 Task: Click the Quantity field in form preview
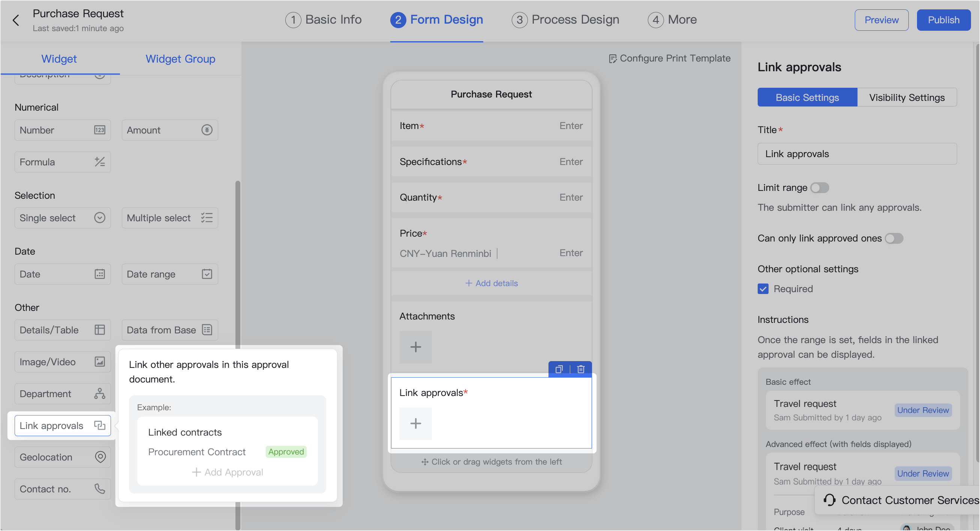pyautogui.click(x=491, y=198)
